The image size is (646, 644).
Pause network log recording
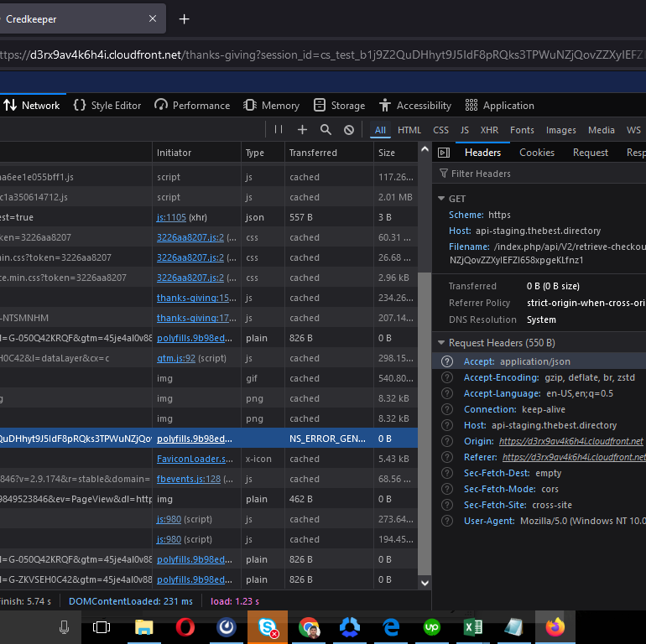(x=279, y=130)
